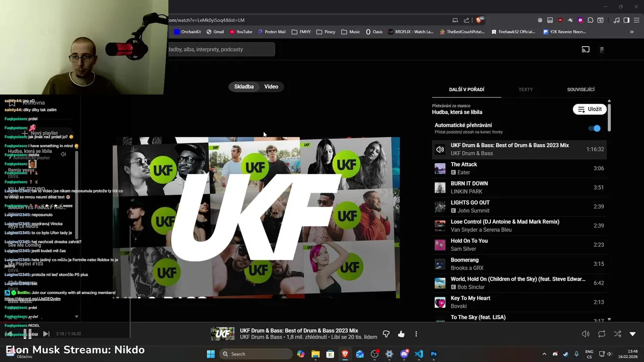Open the SOUVISEJÍCÍ tab
Image resolution: width=644 pixels, height=362 pixels.
[581, 89]
